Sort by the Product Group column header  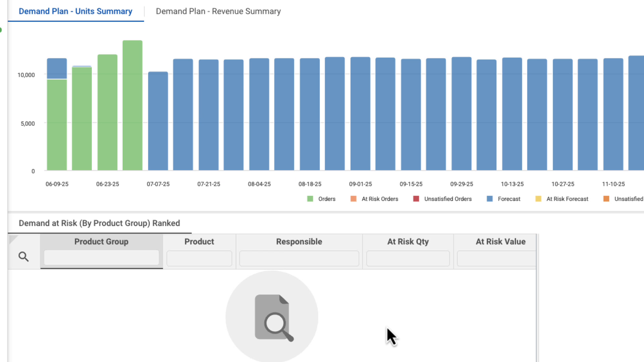pos(101,241)
